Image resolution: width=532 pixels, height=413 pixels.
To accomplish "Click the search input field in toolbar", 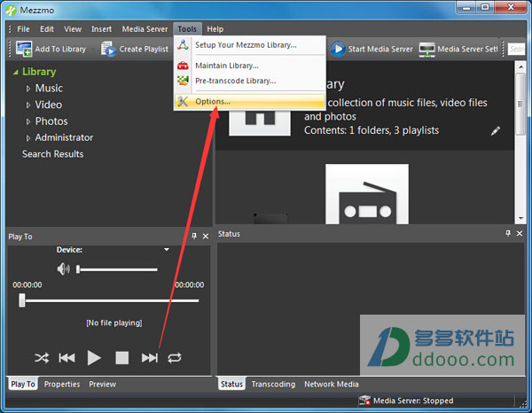I will (516, 49).
